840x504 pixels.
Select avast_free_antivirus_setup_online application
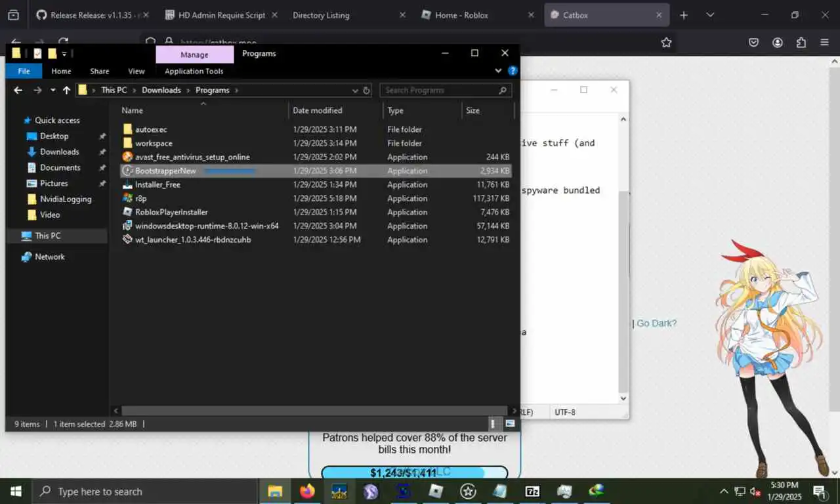(x=192, y=157)
